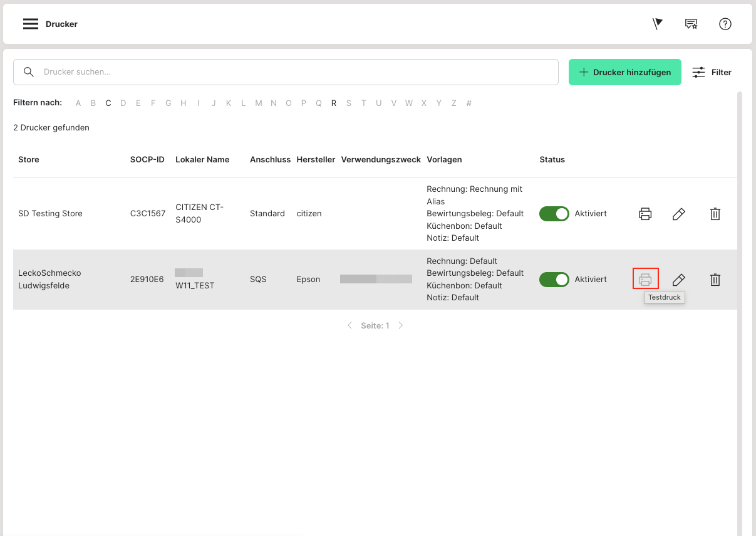Disable the CITIZEN CT-S4000 printer status toggle
756x536 pixels.
554,214
